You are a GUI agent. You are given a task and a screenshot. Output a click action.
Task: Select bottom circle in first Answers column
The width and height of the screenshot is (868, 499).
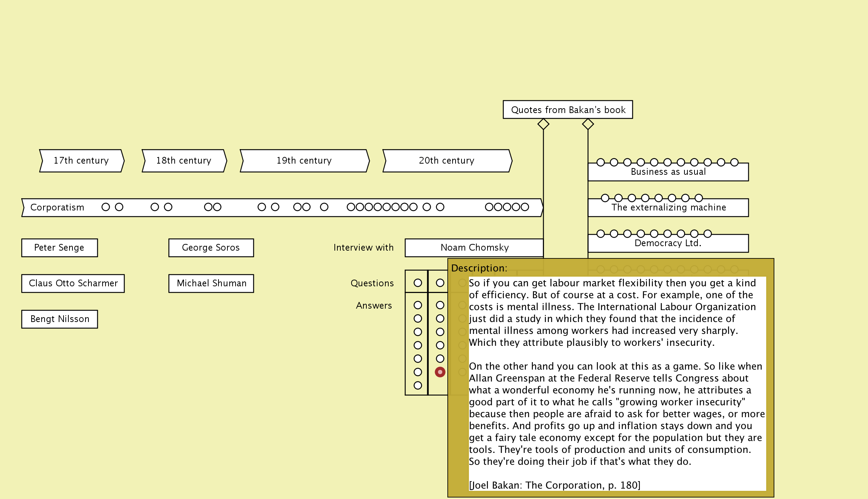[x=418, y=385]
